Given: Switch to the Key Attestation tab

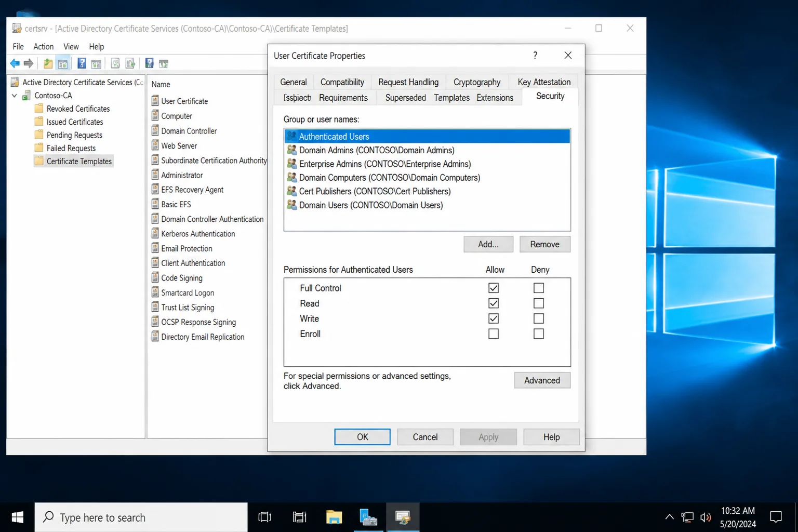Looking at the screenshot, I should coord(544,82).
